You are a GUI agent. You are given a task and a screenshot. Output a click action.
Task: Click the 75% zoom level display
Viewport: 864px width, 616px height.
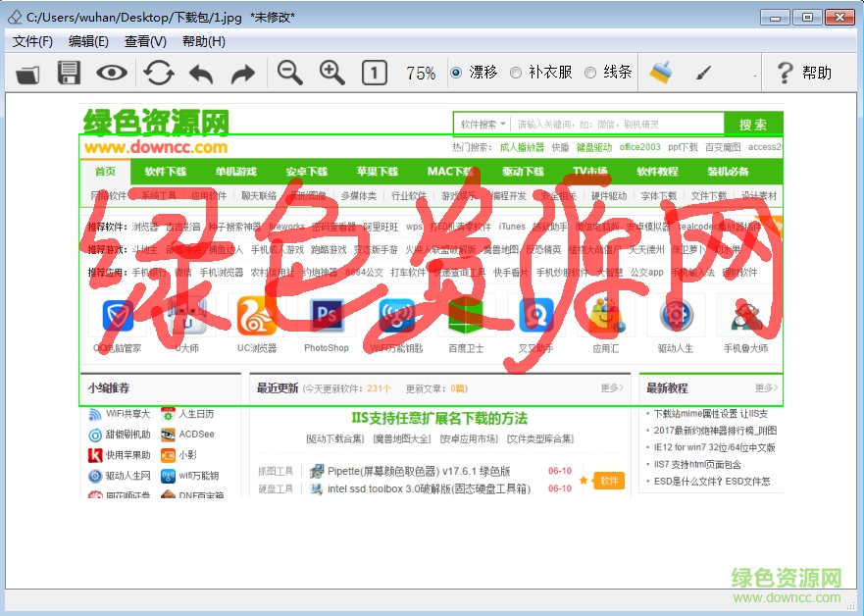tap(421, 74)
